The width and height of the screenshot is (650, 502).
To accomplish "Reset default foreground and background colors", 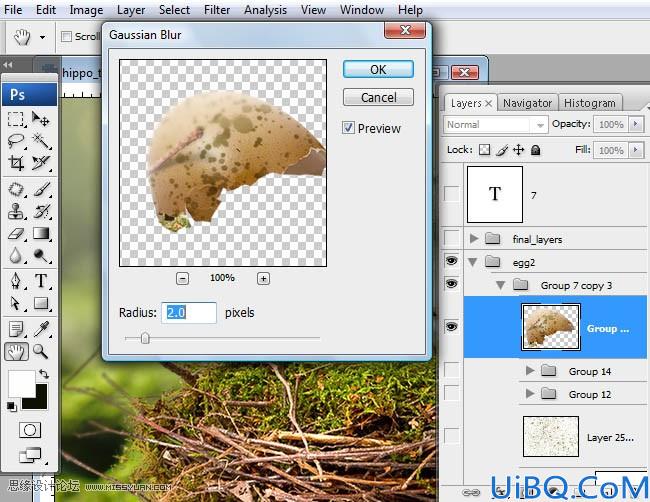I will click(x=12, y=407).
